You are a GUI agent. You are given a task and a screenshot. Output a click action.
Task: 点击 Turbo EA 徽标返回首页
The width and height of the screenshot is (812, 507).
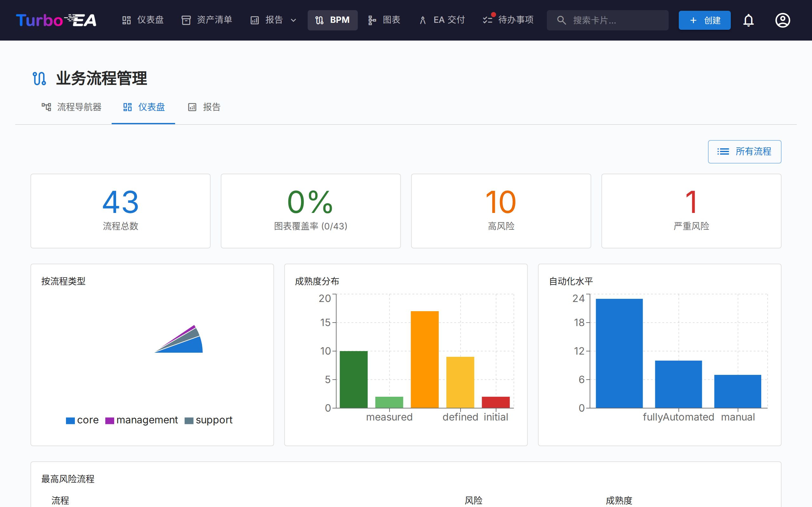pyautogui.click(x=56, y=20)
